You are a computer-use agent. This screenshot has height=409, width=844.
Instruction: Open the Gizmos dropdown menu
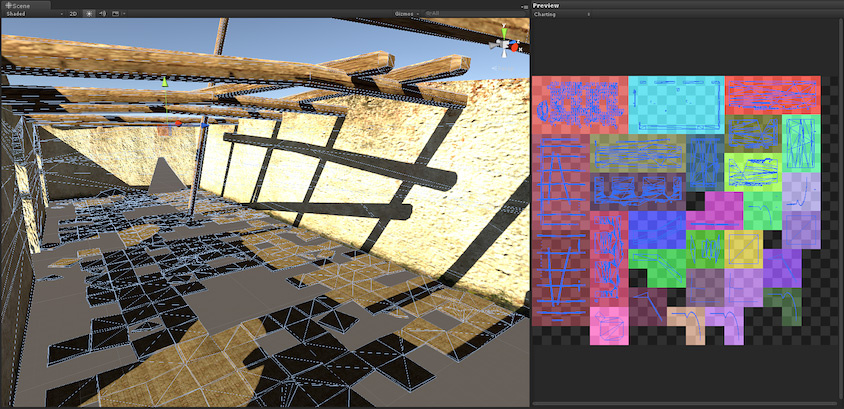(x=405, y=14)
